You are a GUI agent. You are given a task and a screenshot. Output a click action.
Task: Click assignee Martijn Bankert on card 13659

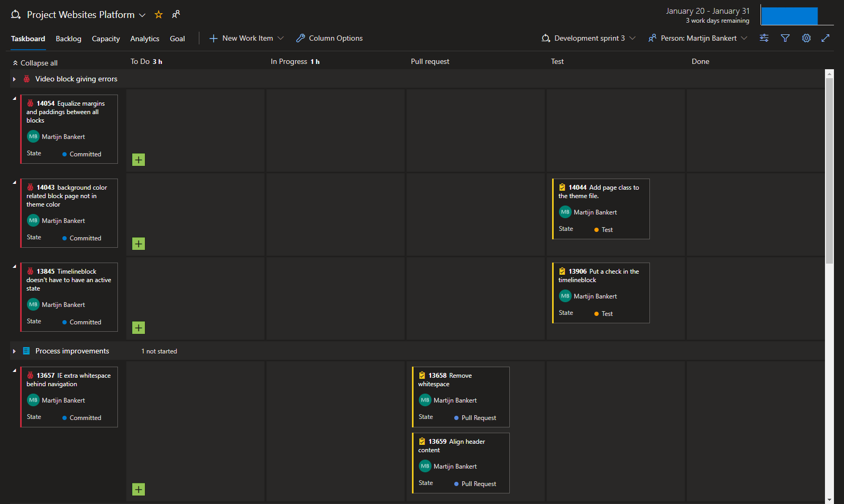(455, 466)
